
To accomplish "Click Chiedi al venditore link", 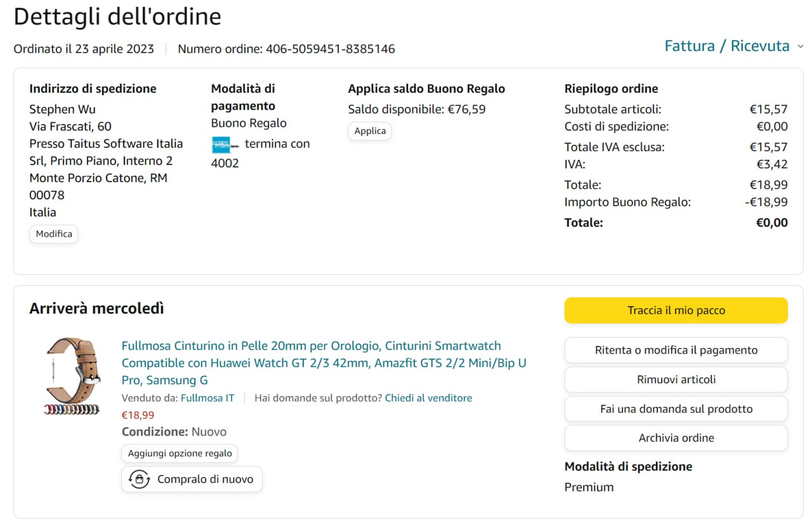I will 428,398.
